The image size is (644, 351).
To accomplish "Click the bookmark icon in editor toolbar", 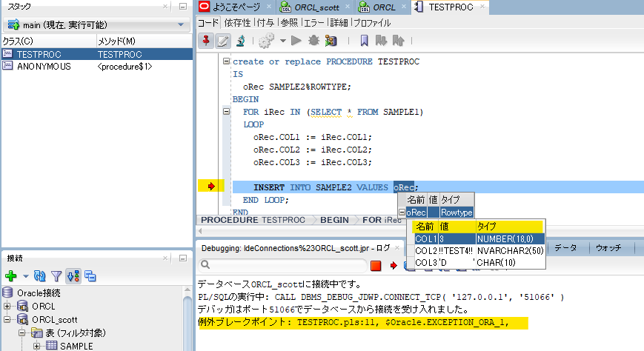I will 365,40.
